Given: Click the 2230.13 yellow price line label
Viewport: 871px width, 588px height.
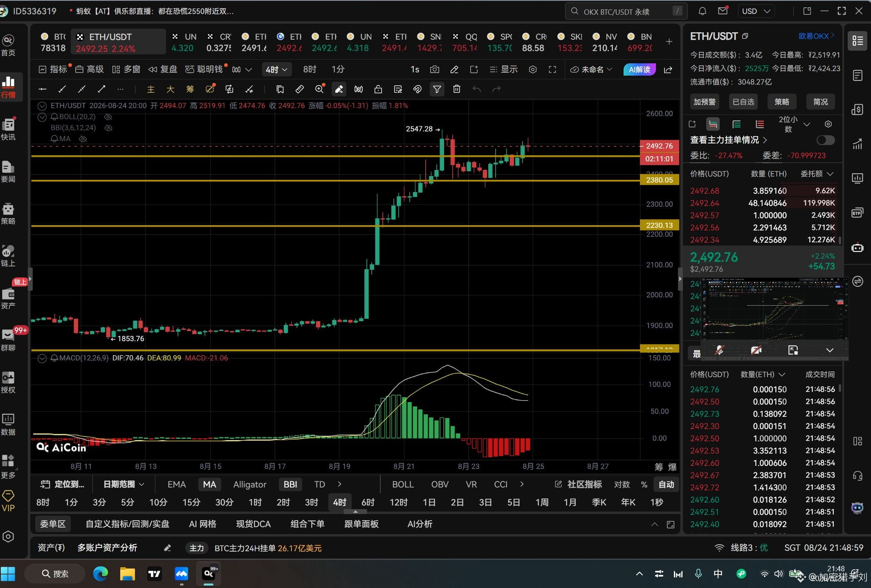Looking at the screenshot, I should click(x=659, y=225).
